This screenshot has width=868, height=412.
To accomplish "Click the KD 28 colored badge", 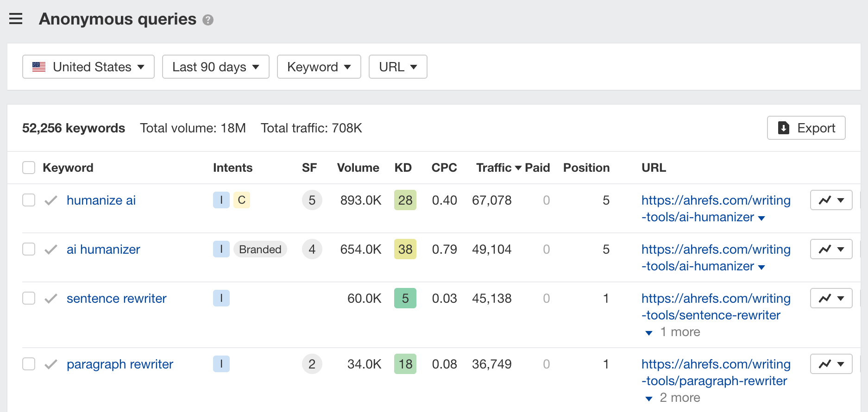I will pos(405,200).
